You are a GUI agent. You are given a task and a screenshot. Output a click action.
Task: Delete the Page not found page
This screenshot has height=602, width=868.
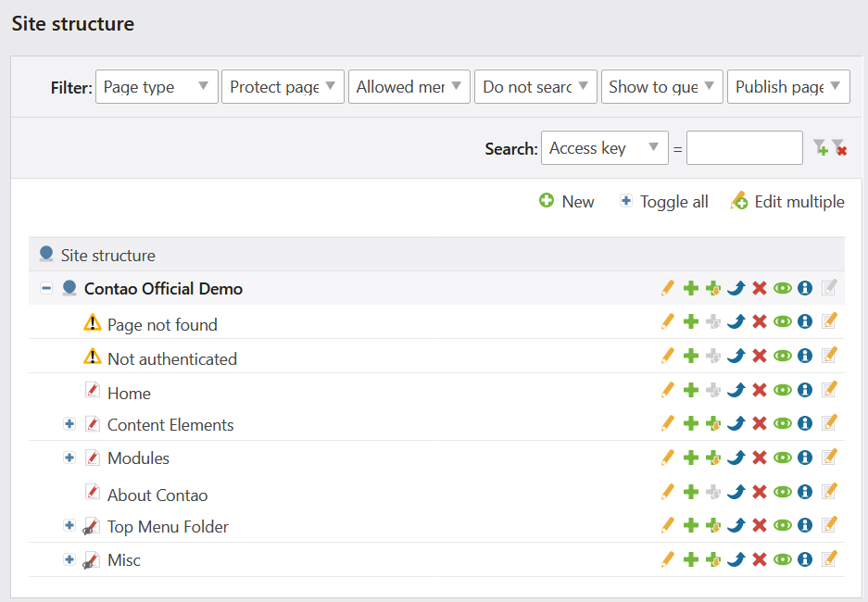(x=759, y=322)
